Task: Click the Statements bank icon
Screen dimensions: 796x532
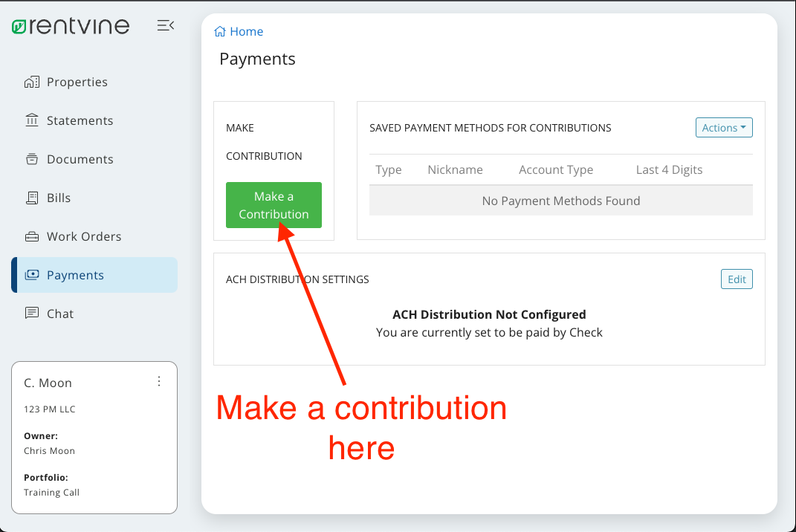Action: (31, 120)
